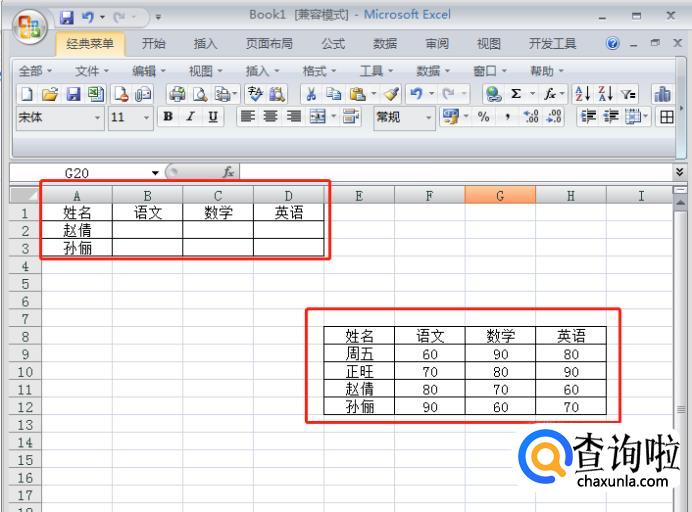Apply Percent Style format
692x512 pixels.
coord(484,117)
